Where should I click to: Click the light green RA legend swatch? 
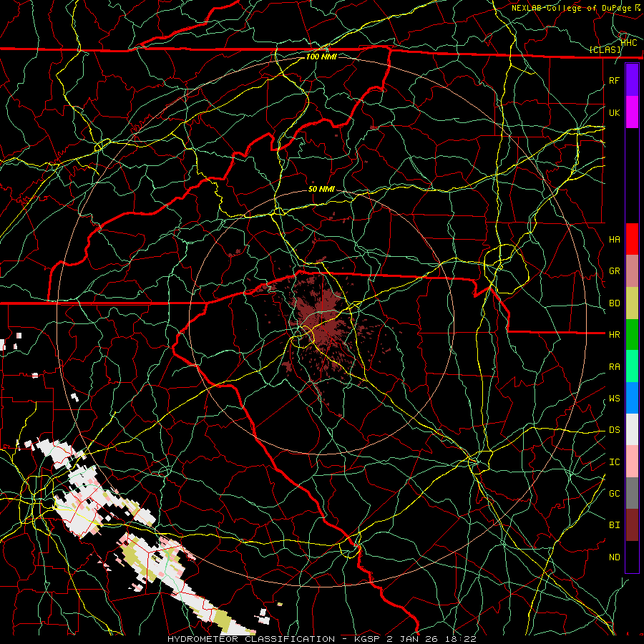point(632,366)
